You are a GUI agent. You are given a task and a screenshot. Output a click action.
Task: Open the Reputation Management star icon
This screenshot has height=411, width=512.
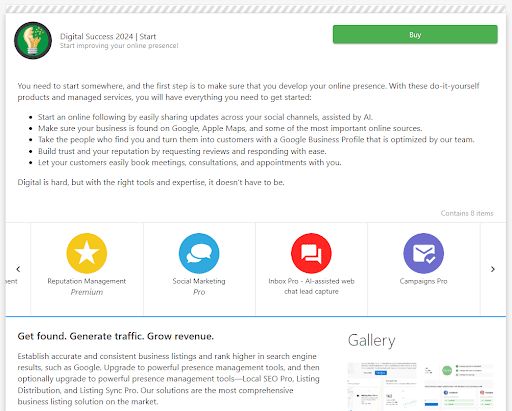[x=87, y=253]
